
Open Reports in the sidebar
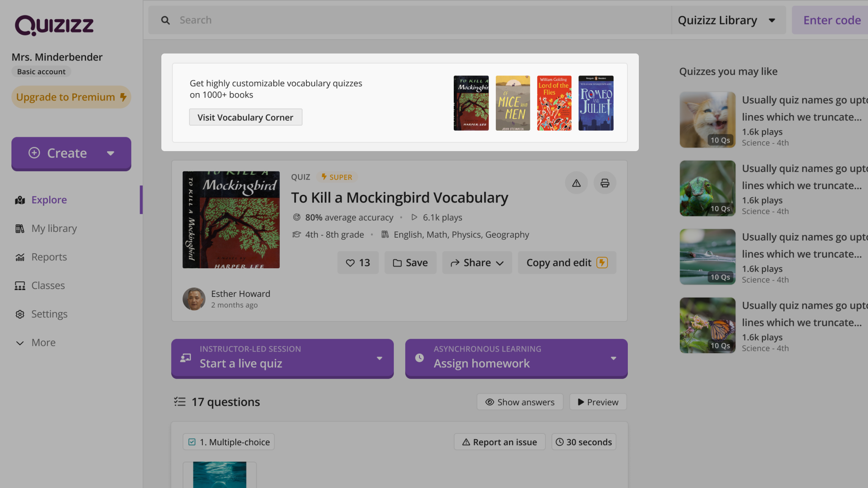pyautogui.click(x=49, y=257)
